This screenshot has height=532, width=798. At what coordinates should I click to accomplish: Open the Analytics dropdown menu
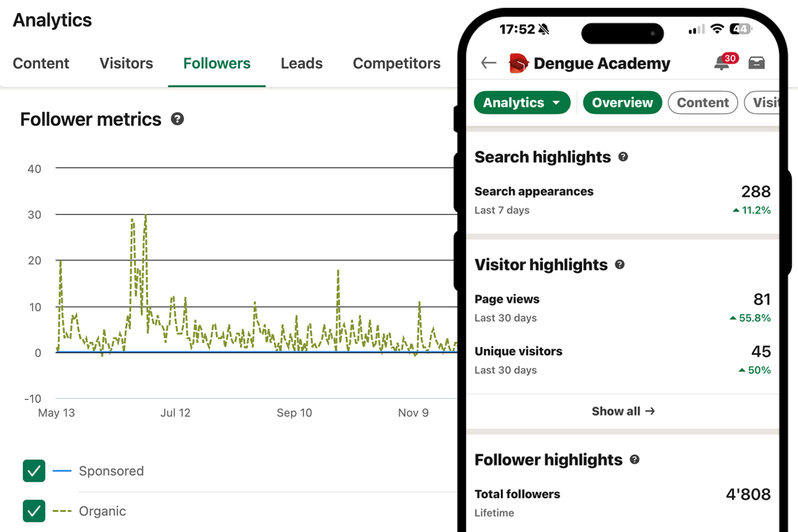pyautogui.click(x=522, y=102)
